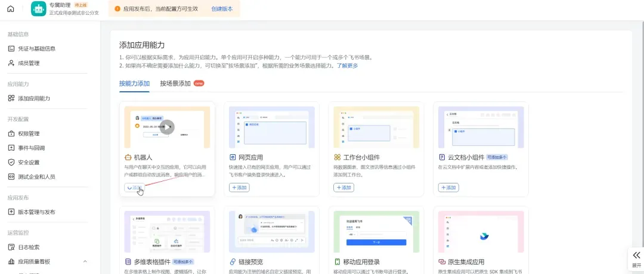Go to 版本管理与发布

coord(36,211)
